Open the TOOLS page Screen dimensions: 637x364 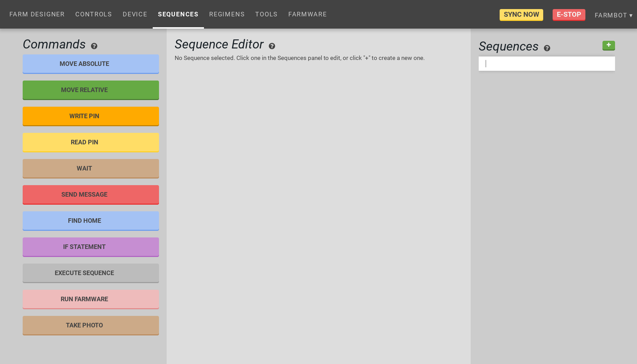coord(266,14)
